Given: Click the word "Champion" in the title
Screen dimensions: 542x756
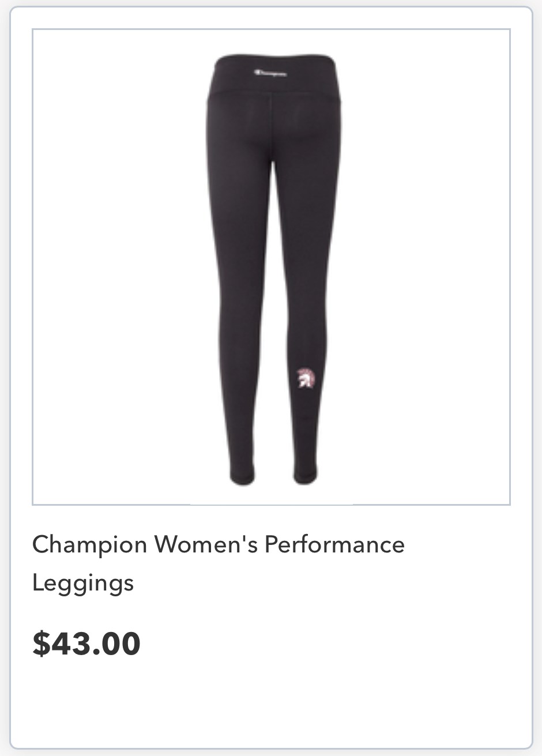Looking at the screenshot, I should click(x=90, y=545).
